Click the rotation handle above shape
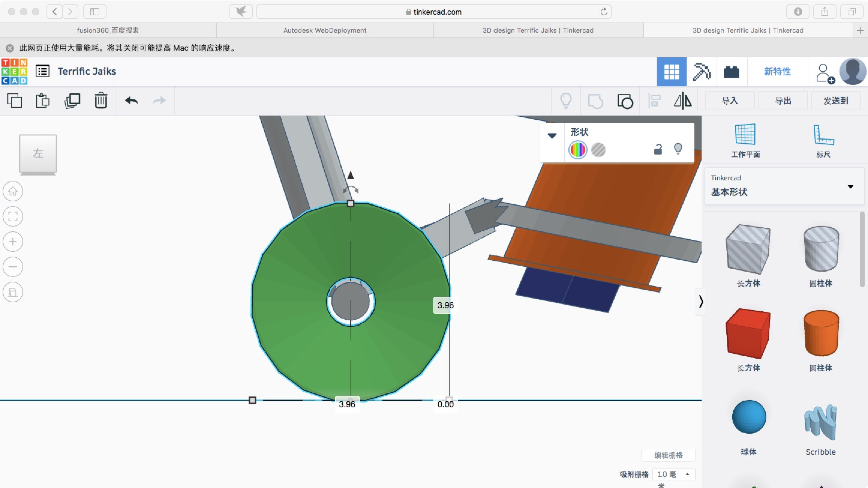This screenshot has height=488, width=868. [351, 190]
